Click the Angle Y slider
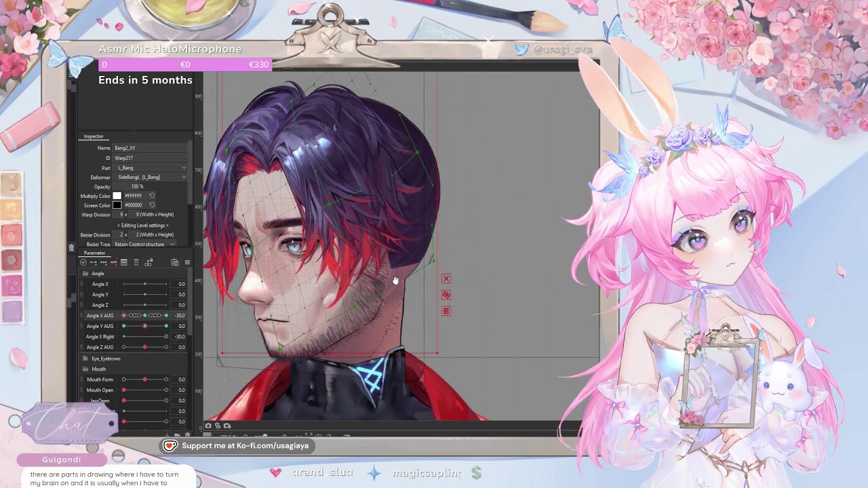This screenshot has width=868, height=488. coord(144,295)
